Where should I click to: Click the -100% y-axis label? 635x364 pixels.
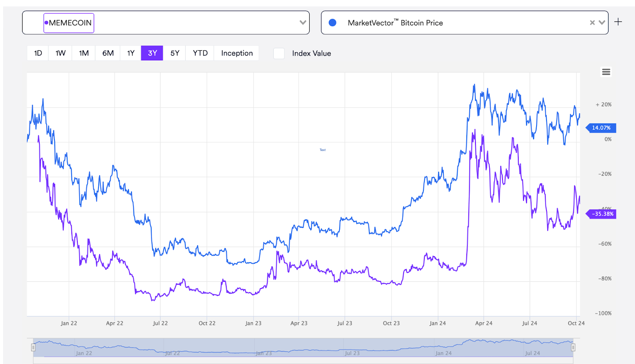(603, 313)
